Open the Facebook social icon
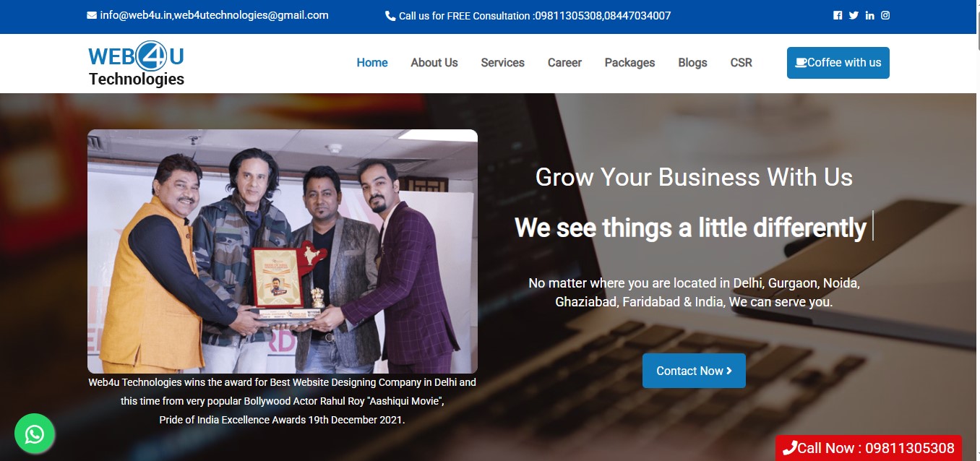980x461 pixels. pyautogui.click(x=838, y=15)
